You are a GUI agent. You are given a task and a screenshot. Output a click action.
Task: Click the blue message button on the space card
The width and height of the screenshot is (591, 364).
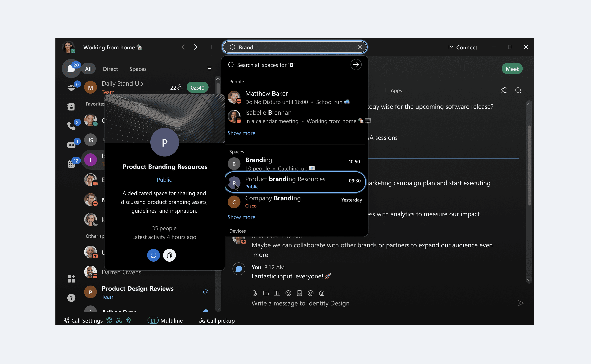(x=153, y=255)
